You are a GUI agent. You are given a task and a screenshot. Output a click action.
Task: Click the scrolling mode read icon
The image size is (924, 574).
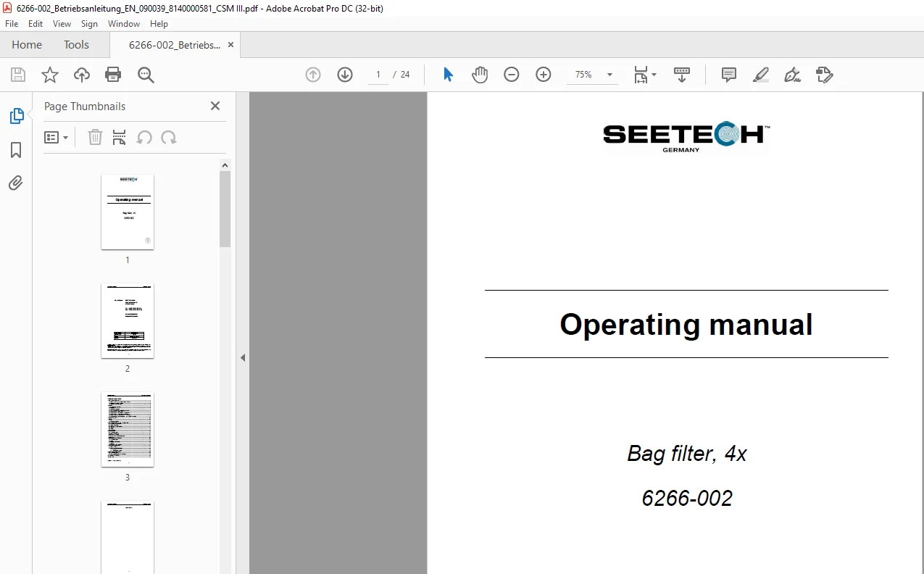[x=682, y=75]
